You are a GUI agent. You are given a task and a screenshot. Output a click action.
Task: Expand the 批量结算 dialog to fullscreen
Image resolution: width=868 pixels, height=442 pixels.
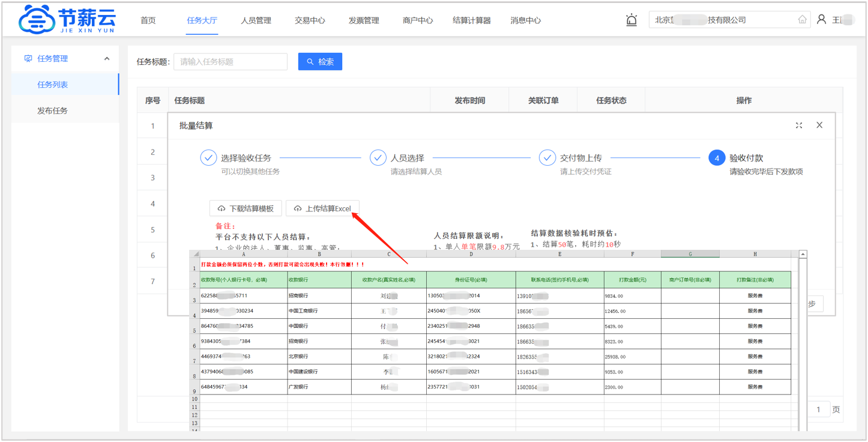pos(798,125)
